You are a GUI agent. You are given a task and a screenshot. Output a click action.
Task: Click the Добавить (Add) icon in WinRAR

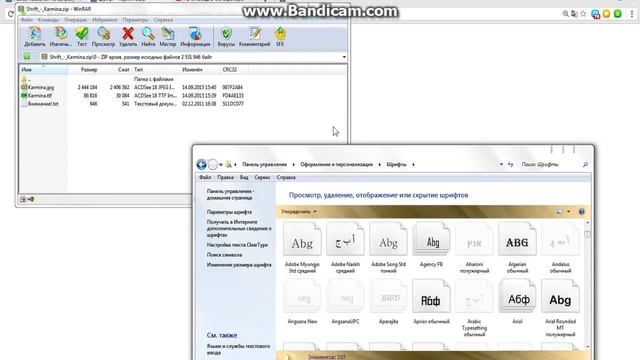coord(35,36)
